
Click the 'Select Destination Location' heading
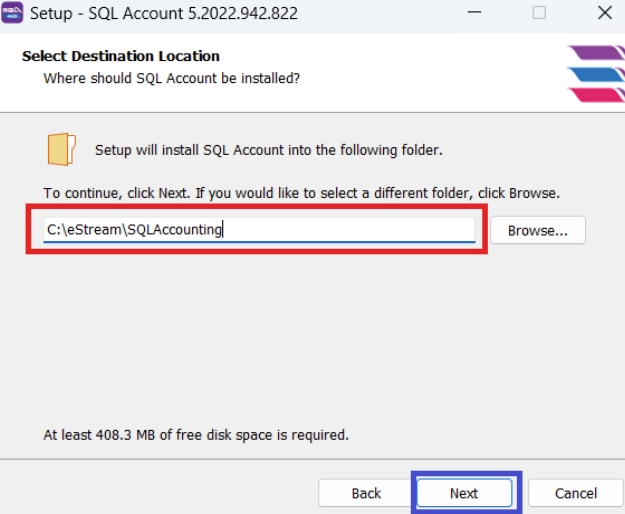pyautogui.click(x=121, y=56)
